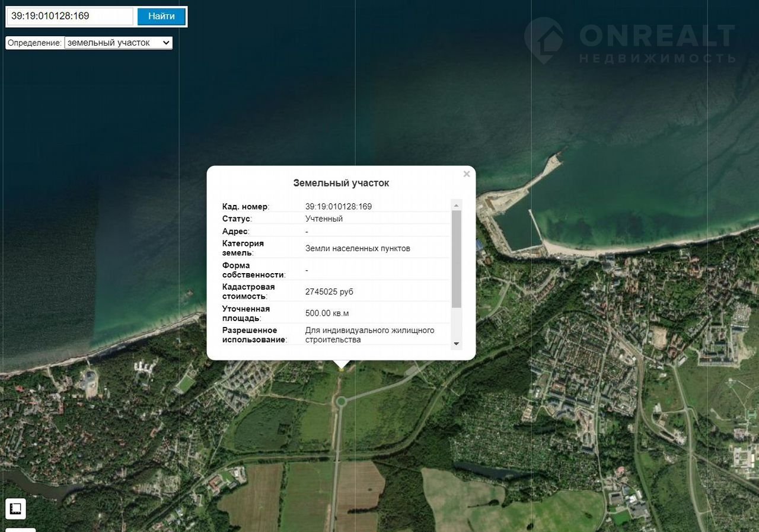The width and height of the screenshot is (759, 532).
Task: Click the permitted use value text
Action: click(x=369, y=335)
